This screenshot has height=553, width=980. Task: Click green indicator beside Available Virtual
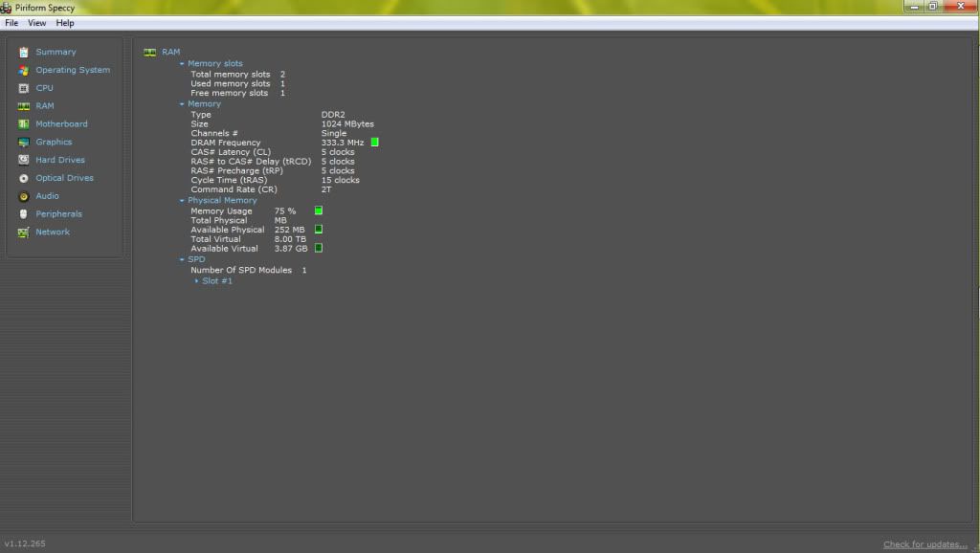click(319, 248)
